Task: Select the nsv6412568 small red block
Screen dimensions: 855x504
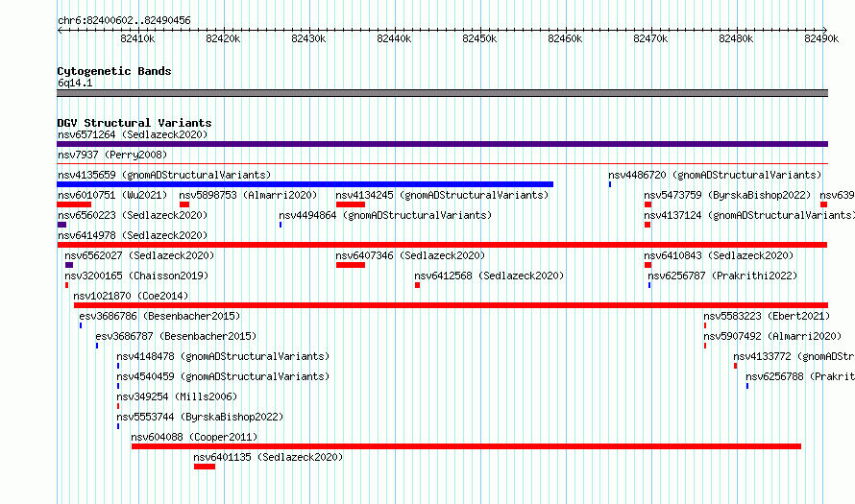Action: pos(417,285)
